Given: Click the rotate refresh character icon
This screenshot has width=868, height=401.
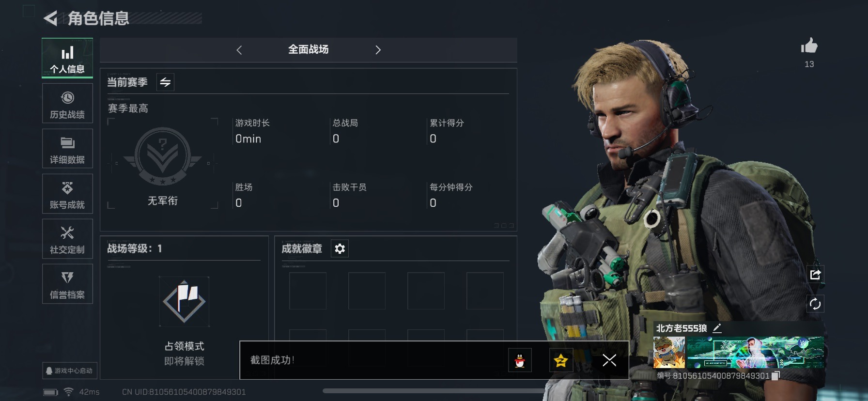Looking at the screenshot, I should [815, 304].
